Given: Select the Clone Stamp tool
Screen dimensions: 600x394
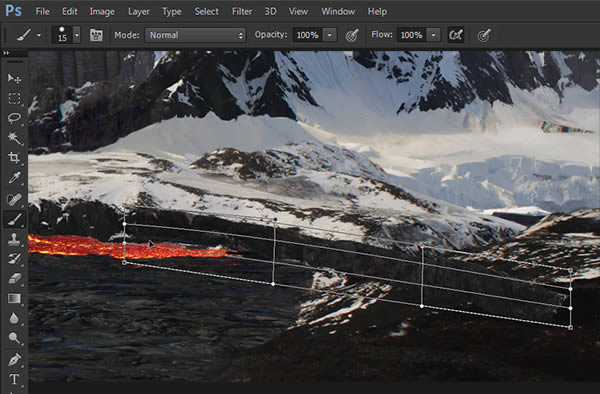Looking at the screenshot, I should pyautogui.click(x=14, y=239).
